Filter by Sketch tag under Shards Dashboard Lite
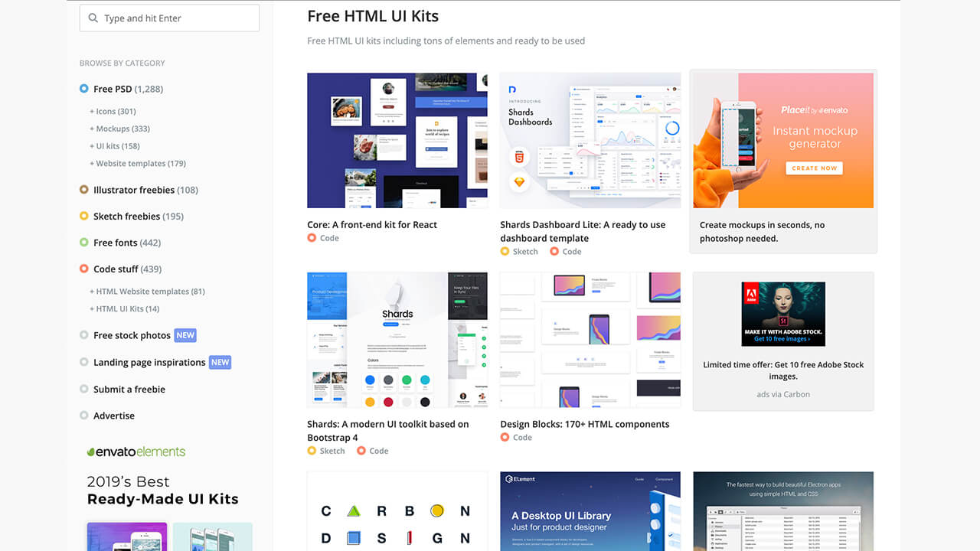 (524, 252)
